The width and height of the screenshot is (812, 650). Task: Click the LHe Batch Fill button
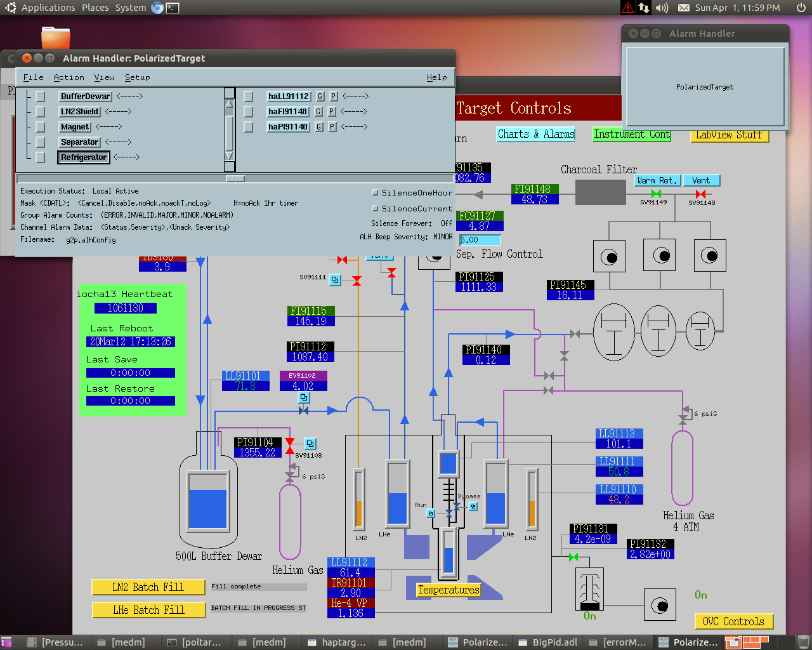pyautogui.click(x=148, y=610)
